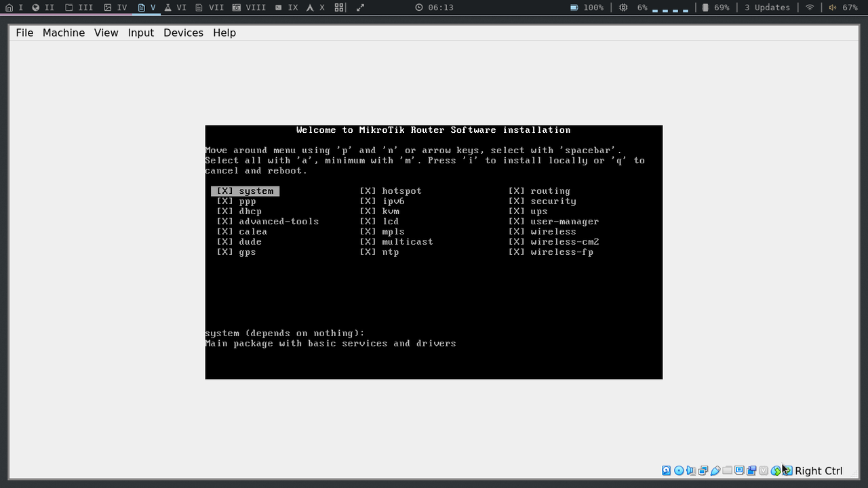Screen dimensions: 868x488
Task: Open the File menu
Action: 24,33
